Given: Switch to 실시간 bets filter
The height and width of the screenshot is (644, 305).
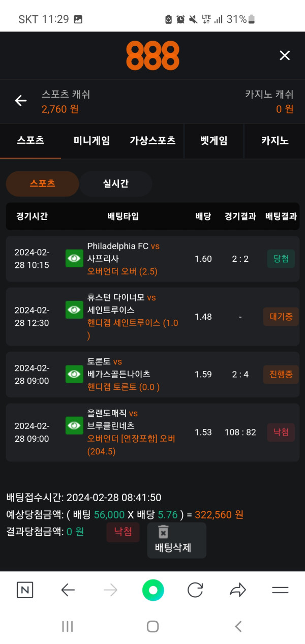Looking at the screenshot, I should tap(115, 183).
